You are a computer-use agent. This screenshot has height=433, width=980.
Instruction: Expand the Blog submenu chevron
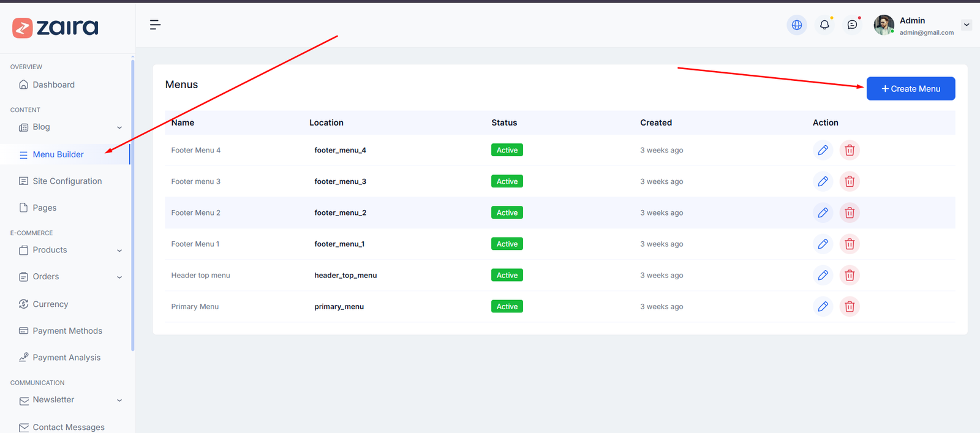pos(119,127)
